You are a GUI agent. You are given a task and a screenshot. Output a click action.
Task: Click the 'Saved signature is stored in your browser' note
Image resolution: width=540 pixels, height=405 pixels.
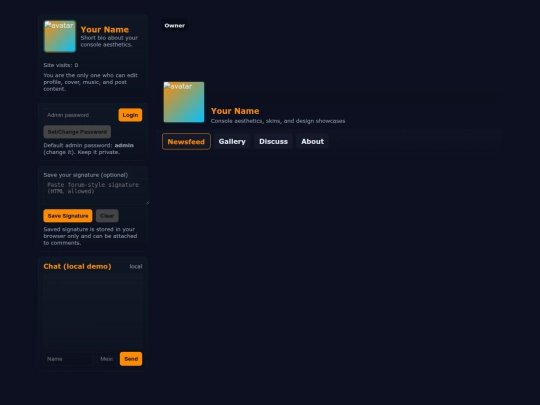point(90,236)
